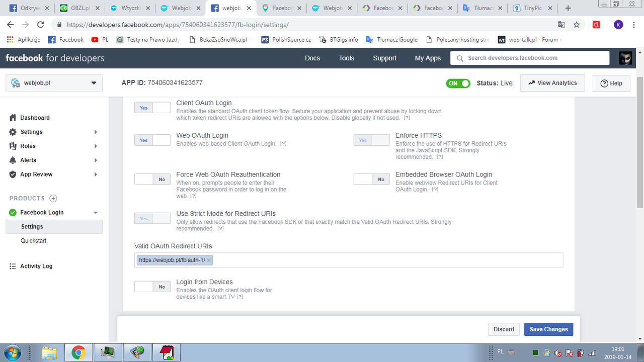This screenshot has height=362, width=644.
Task: Click the Valid OAuth Redirect URIs input
Action: [x=349, y=260]
